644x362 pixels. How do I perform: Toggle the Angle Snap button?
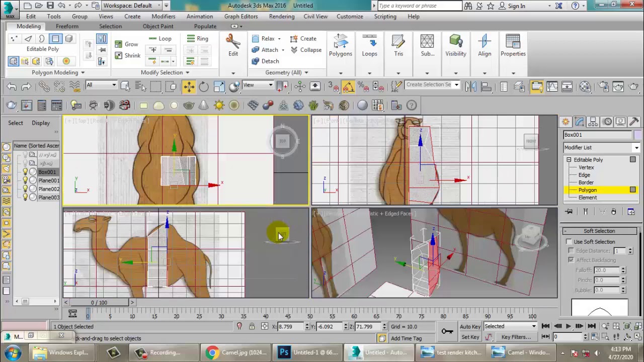pos(348,86)
